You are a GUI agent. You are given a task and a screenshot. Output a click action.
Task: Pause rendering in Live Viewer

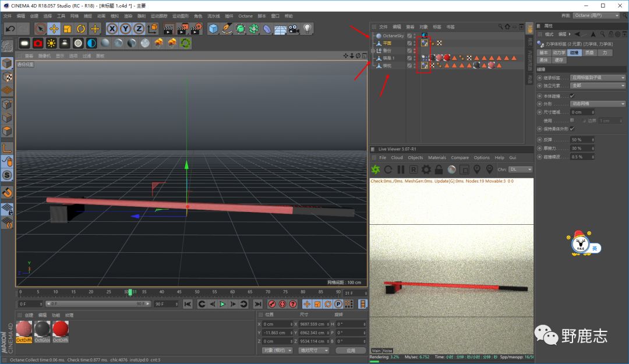[x=401, y=169]
